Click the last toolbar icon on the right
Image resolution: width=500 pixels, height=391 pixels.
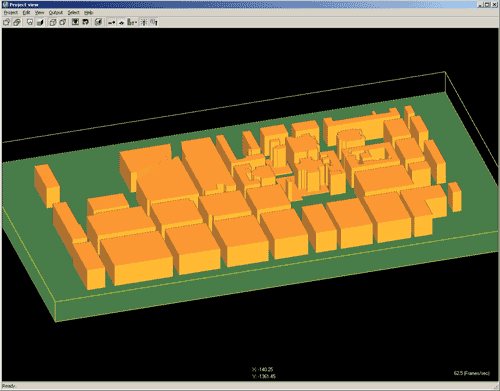click(154, 22)
